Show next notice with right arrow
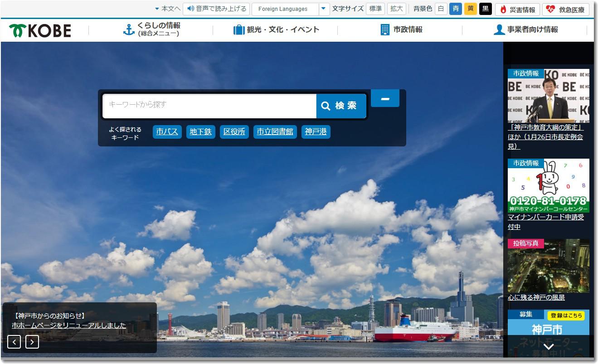The image size is (598, 364). coord(32,342)
